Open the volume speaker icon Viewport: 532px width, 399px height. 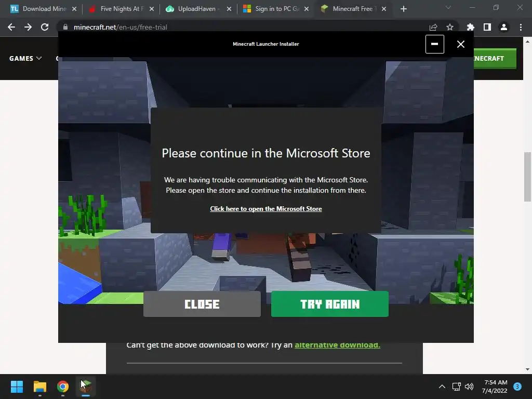(469, 387)
